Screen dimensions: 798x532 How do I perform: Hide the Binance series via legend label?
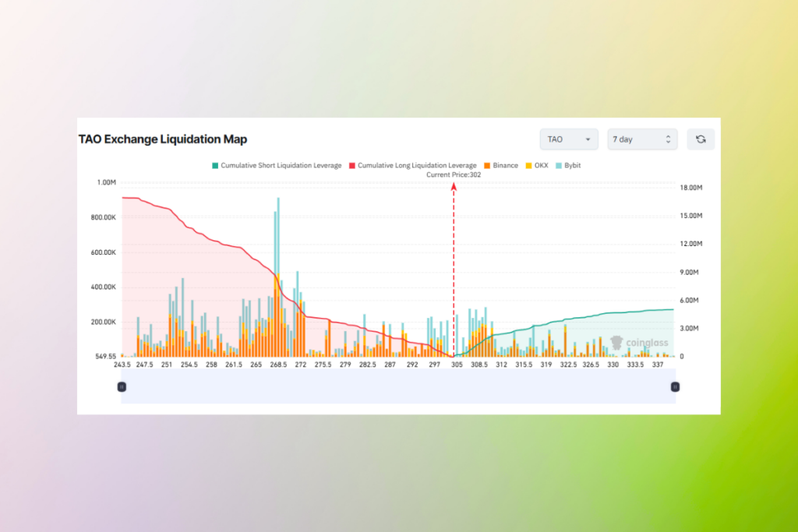505,166
